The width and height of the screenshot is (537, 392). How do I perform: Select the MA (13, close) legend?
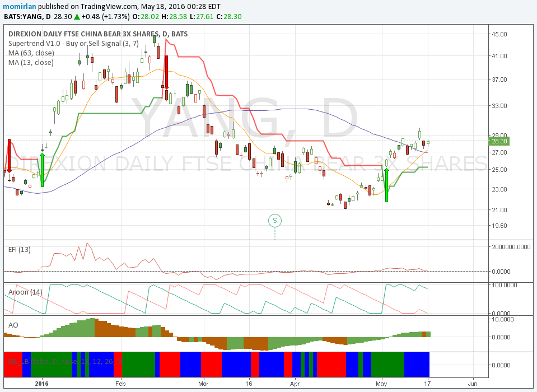31,63
